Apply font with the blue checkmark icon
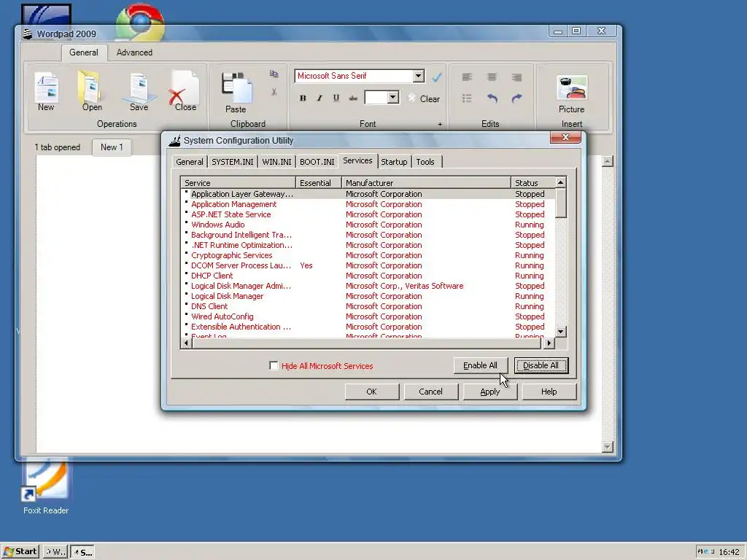Viewport: 747px width, 560px height. (437, 77)
